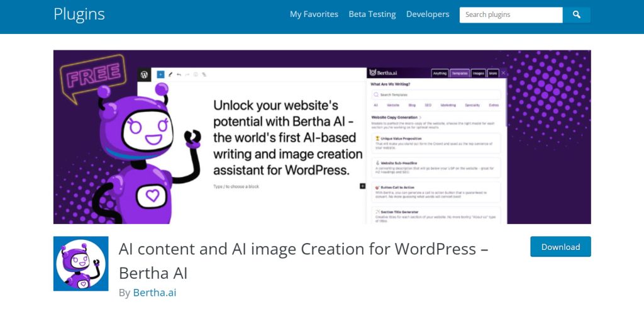
Task: Click the blue block inserter plus icon
Action: coord(160,74)
